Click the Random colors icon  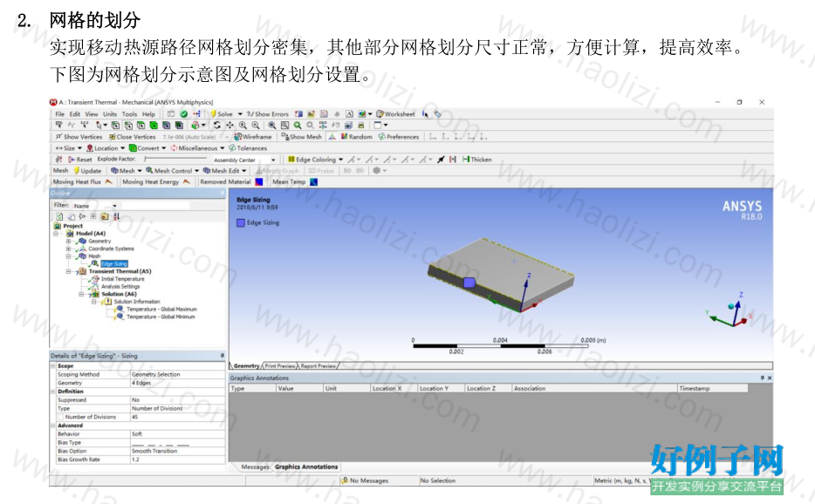pos(344,137)
